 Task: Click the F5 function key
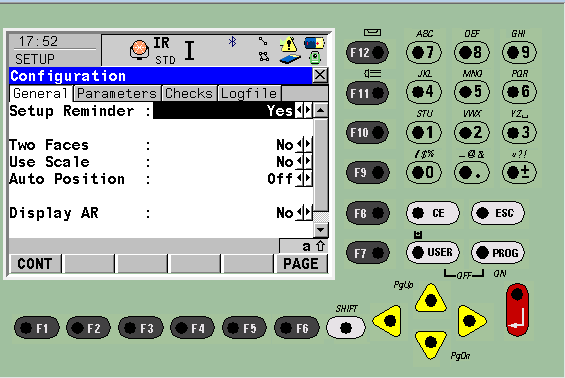(244, 328)
